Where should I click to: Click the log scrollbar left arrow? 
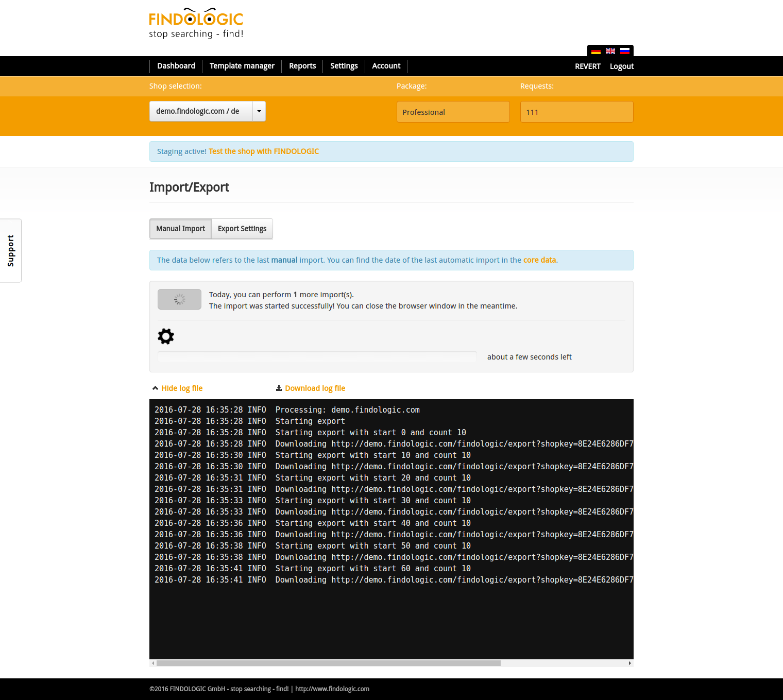point(153,663)
